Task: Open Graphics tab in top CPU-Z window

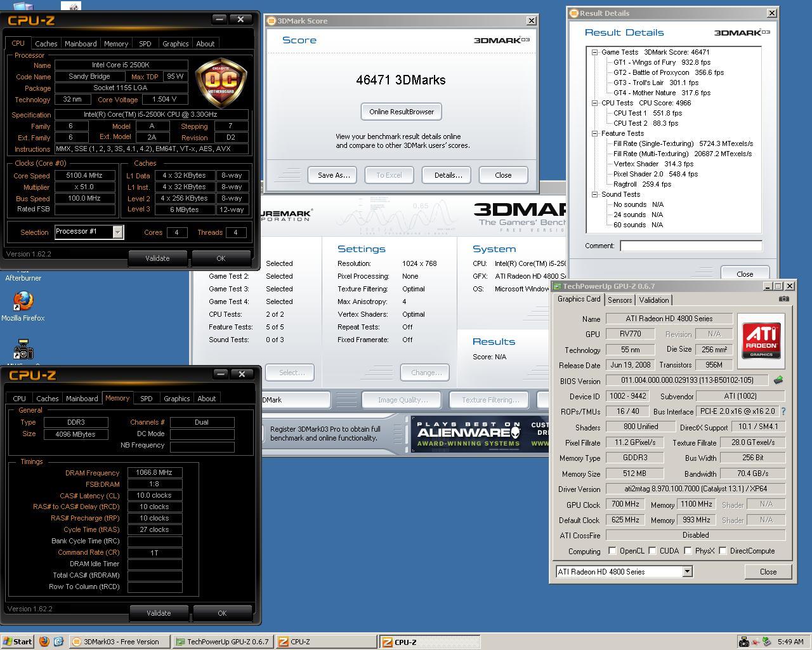Action: (176, 44)
